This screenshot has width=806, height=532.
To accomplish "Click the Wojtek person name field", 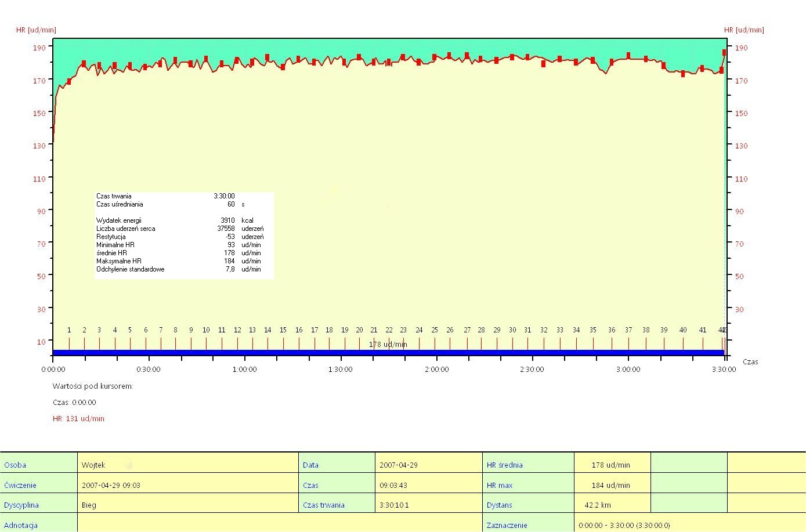I will 187,465.
